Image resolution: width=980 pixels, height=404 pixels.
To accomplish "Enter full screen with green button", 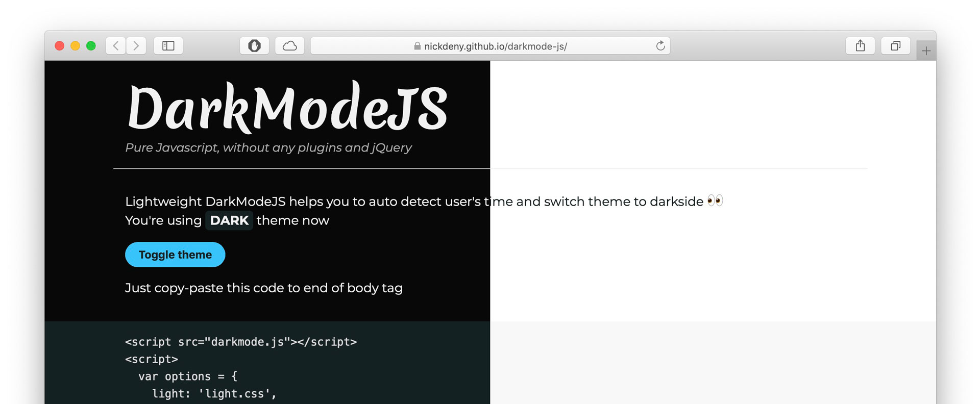I will point(91,46).
